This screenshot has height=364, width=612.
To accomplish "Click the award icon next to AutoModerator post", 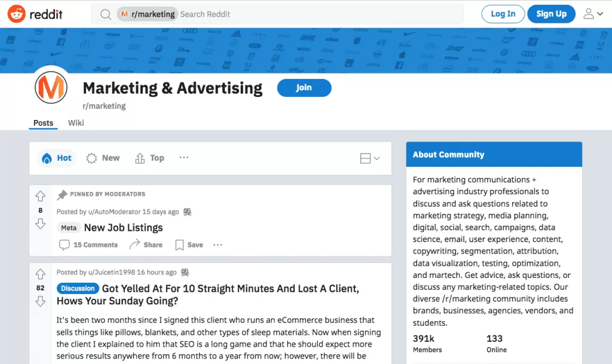I will pos(187,212).
